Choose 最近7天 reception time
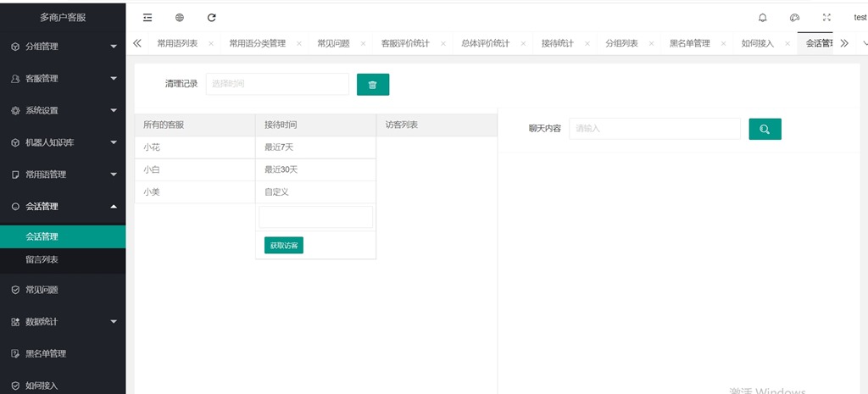The height and width of the screenshot is (394, 868). [x=315, y=147]
